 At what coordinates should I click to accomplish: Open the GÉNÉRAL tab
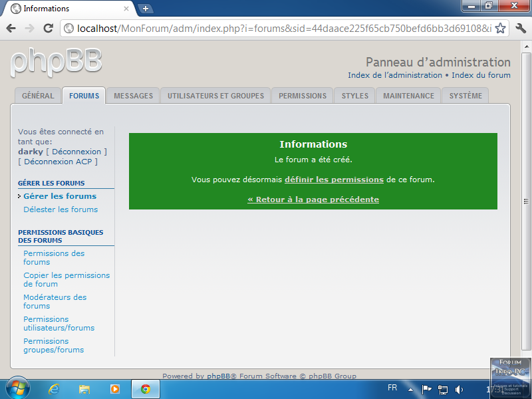[x=38, y=96]
